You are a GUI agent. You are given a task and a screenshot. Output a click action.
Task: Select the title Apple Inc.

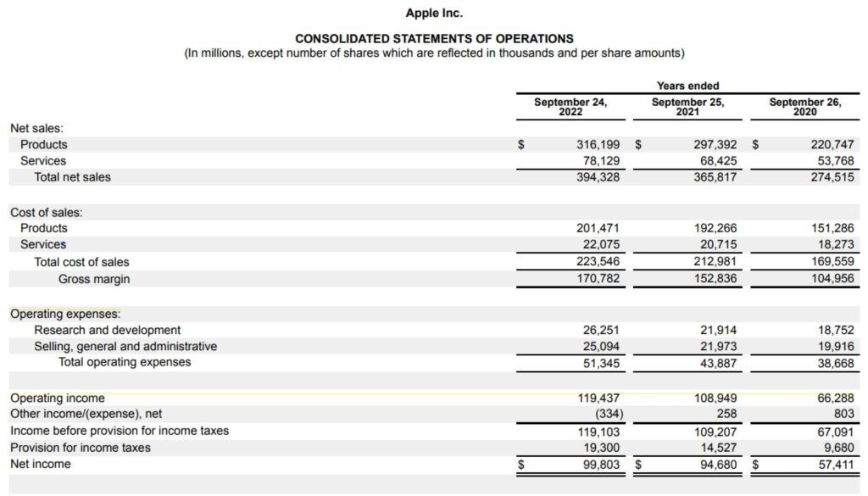pos(433,12)
